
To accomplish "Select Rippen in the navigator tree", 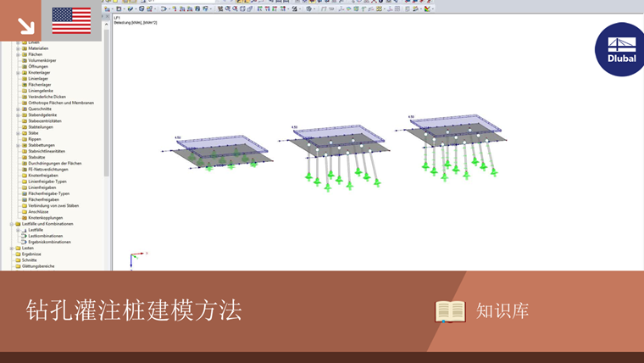I will pos(35,139).
